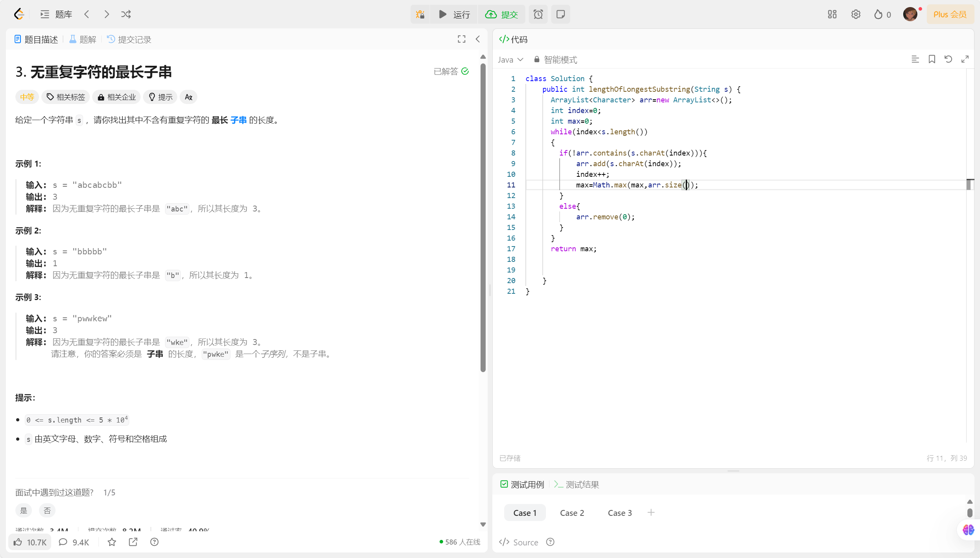
Task: Expand the 相关标签 tags
Action: (66, 97)
